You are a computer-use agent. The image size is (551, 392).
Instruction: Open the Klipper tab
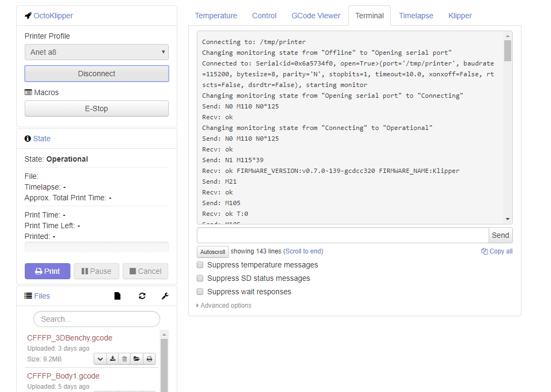click(460, 16)
